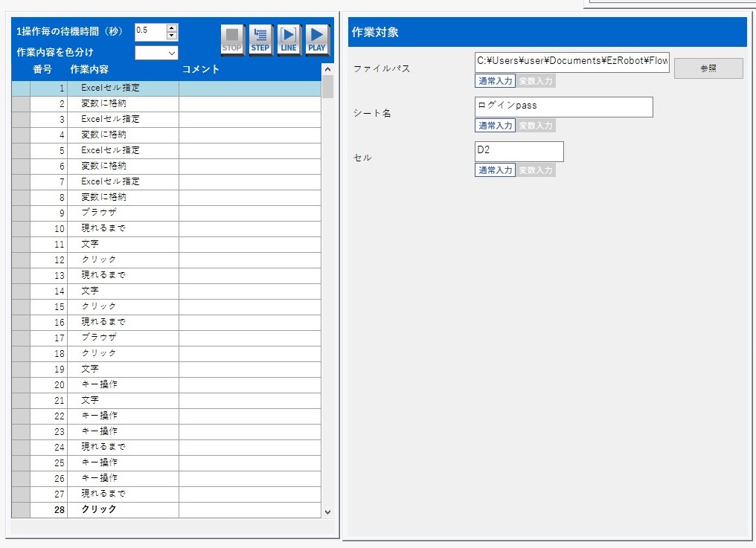This screenshot has height=548, width=756.
Task: Click the シート名 text field showing ログインpass
Action: click(x=563, y=107)
